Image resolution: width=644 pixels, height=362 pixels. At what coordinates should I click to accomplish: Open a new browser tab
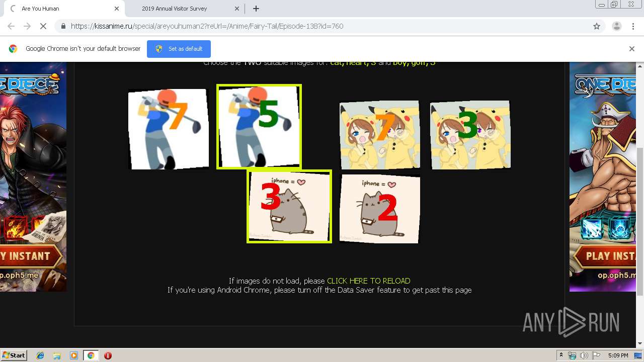[256, 9]
